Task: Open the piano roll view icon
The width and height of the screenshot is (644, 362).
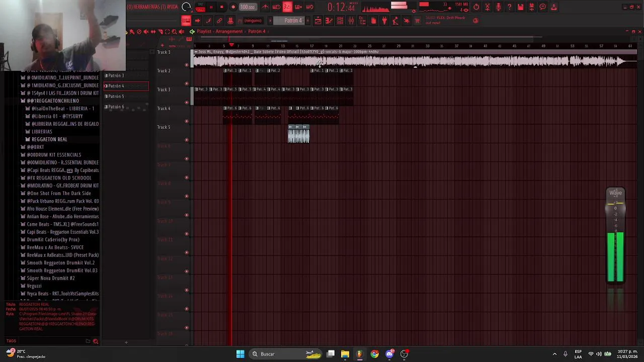Action: [329, 21]
